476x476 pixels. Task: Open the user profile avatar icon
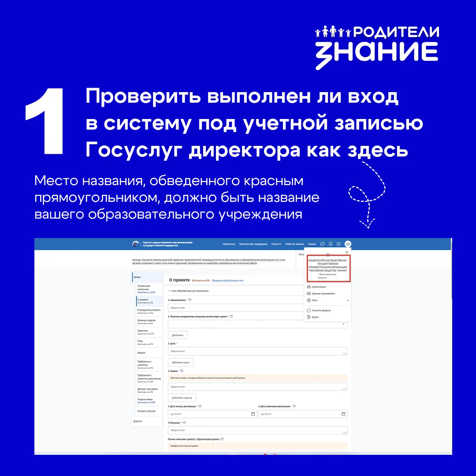pyautogui.click(x=348, y=244)
